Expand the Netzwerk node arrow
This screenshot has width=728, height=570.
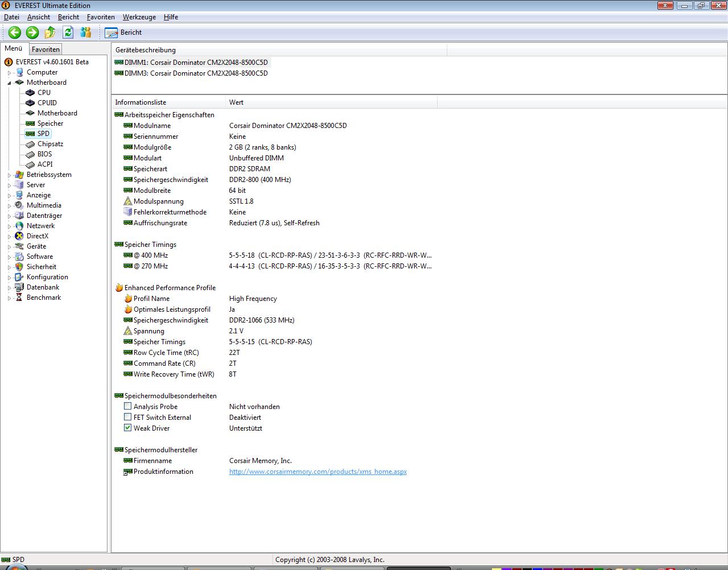10,226
